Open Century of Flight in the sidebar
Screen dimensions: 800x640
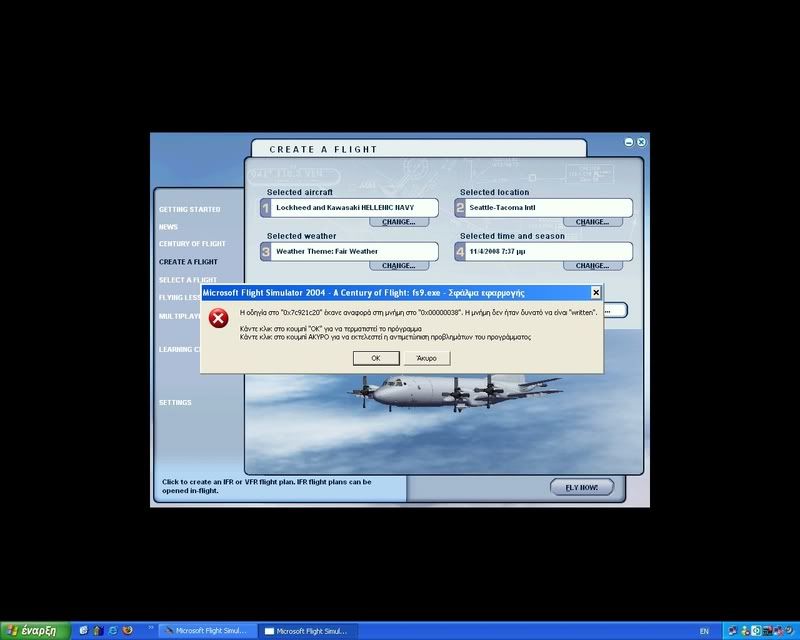(192, 244)
